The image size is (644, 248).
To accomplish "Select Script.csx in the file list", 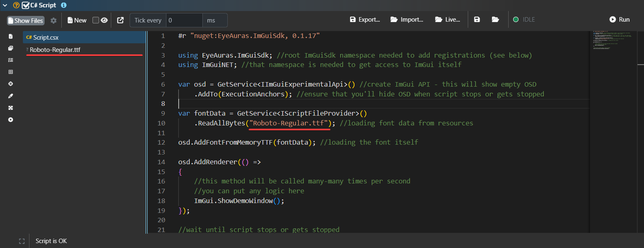I will [46, 37].
